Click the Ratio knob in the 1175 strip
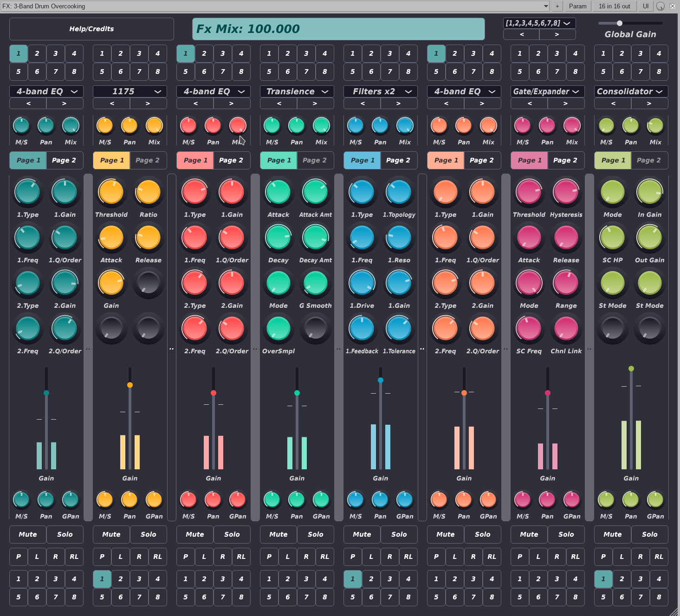 click(148, 192)
